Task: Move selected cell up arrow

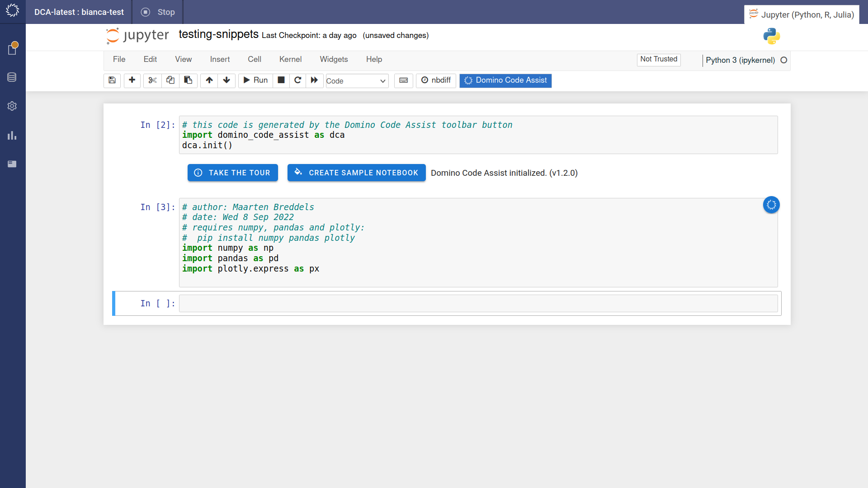Action: (x=209, y=80)
